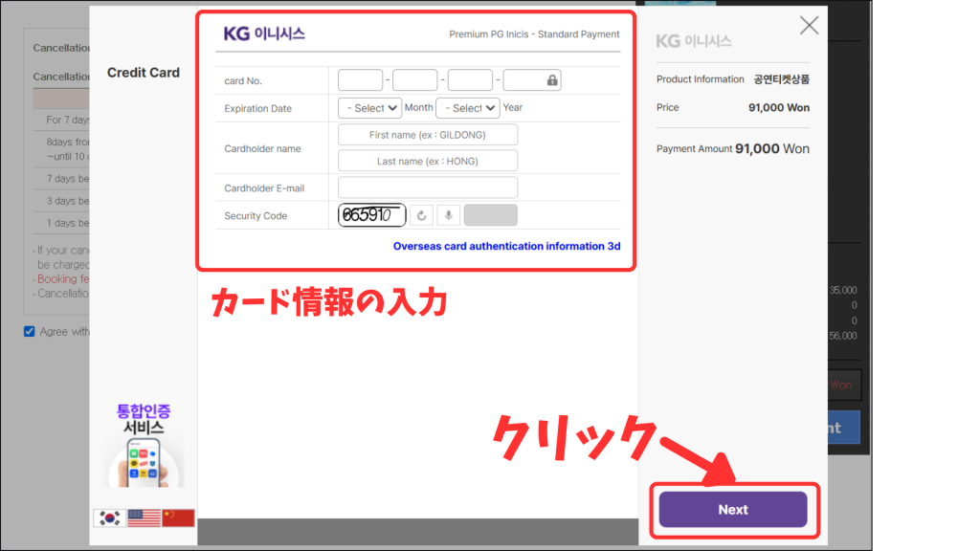Click the lock icon in card number field
Screen dimensions: 980x551
coord(552,80)
